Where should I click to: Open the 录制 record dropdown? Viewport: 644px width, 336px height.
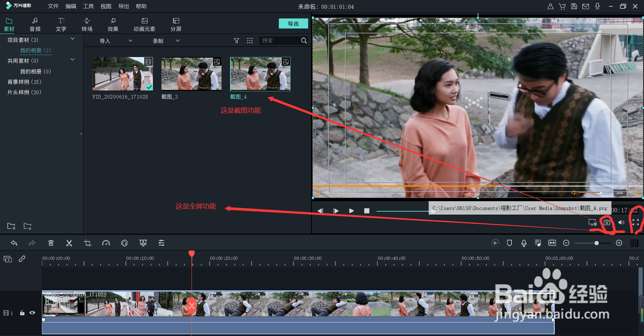(x=166, y=41)
